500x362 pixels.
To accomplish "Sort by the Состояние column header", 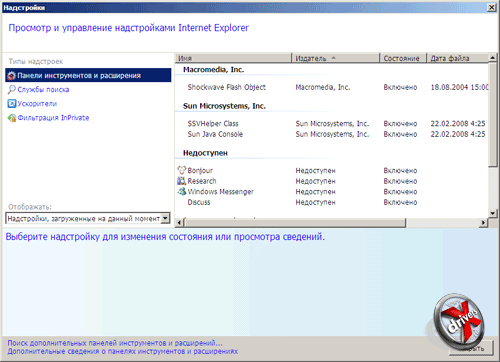I will point(403,58).
